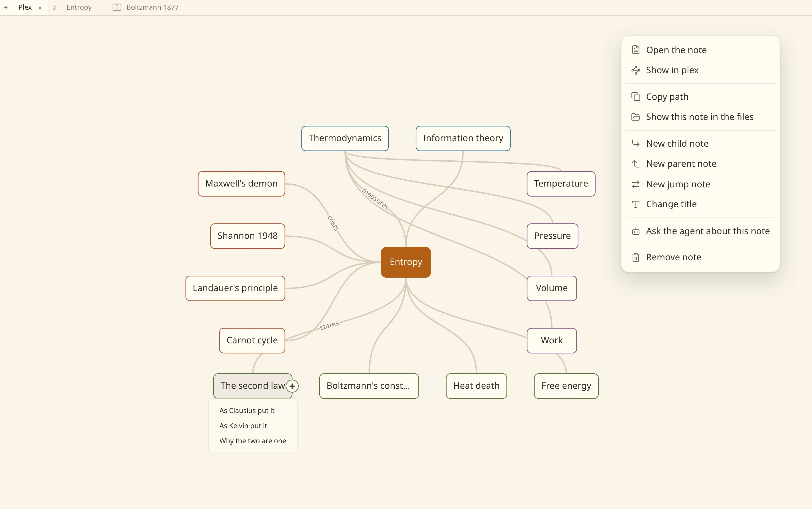Click the plus button on The second law
The height and width of the screenshot is (509, 812).
[292, 386]
